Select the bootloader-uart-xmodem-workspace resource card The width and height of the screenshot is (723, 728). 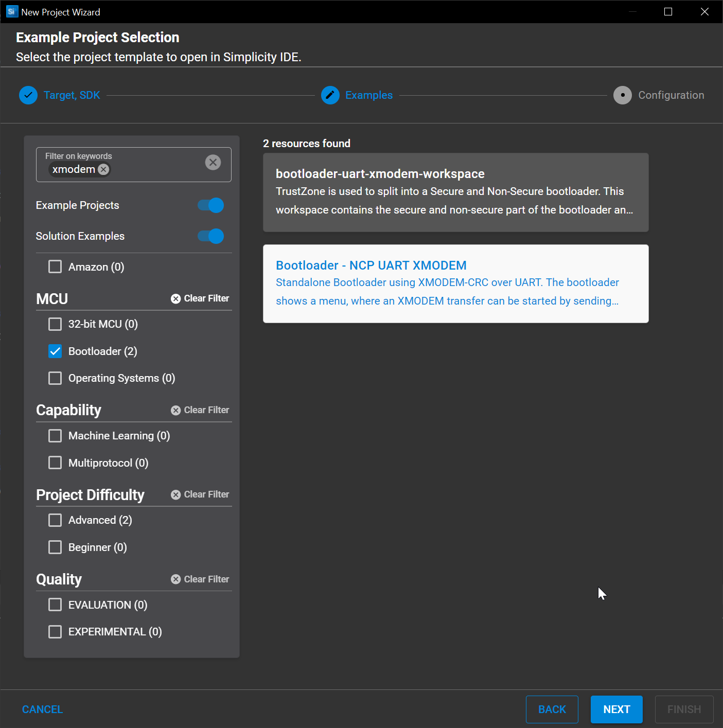pos(455,192)
